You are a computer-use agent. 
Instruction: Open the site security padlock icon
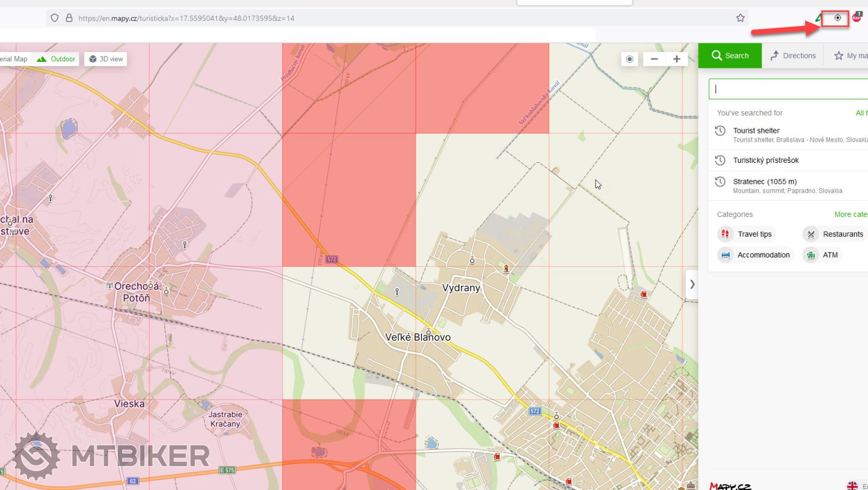[69, 18]
